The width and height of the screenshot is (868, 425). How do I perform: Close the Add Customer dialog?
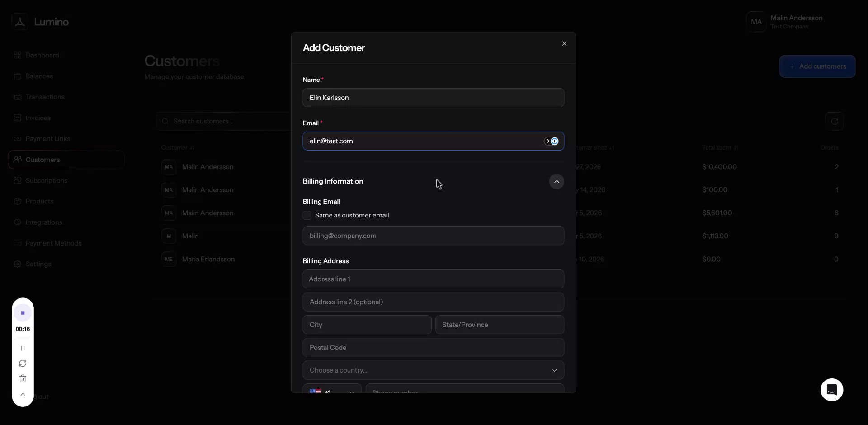pos(564,44)
